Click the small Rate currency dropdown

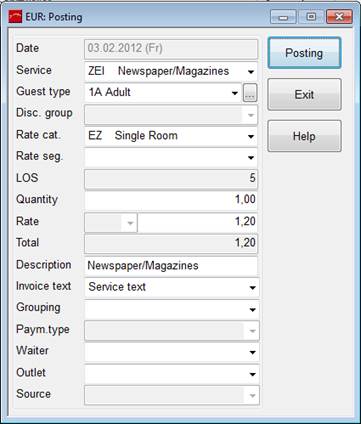pos(111,223)
